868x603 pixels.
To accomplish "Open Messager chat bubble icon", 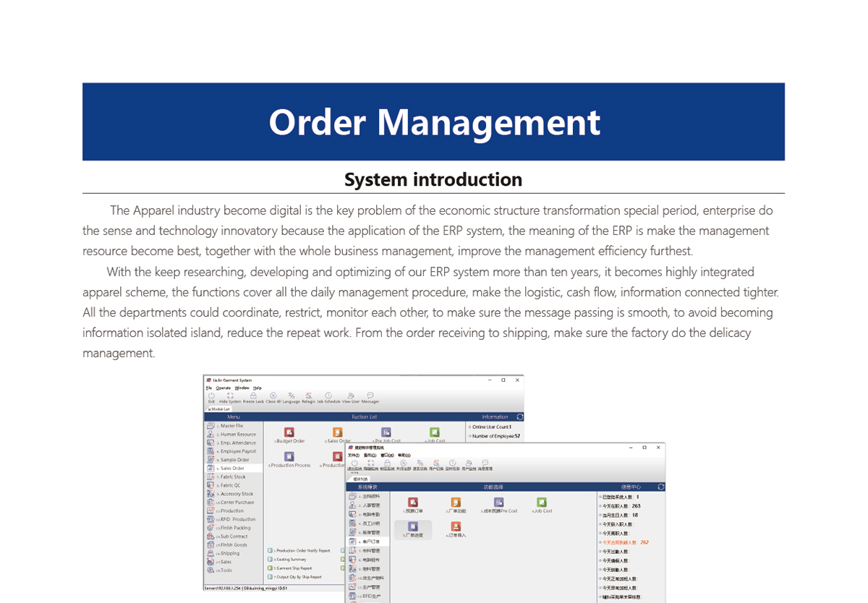I will pos(370,395).
